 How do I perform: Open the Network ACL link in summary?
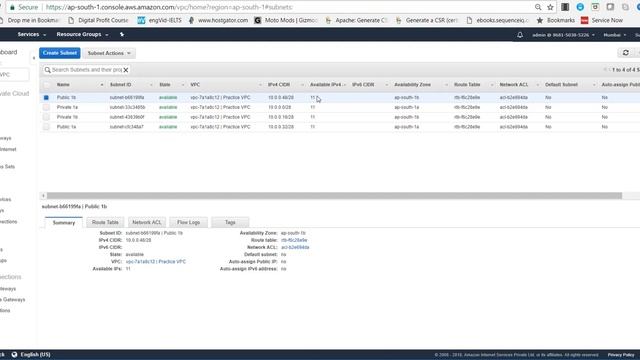[295, 247]
